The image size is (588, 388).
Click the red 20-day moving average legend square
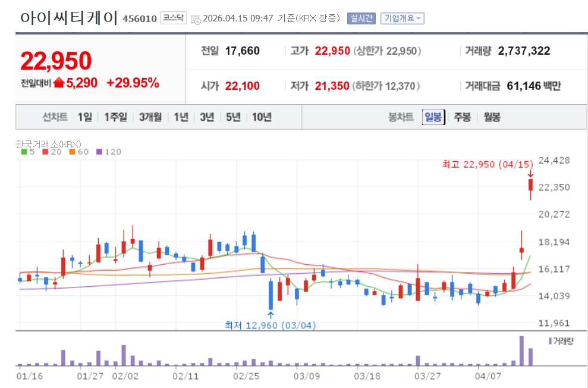45,152
